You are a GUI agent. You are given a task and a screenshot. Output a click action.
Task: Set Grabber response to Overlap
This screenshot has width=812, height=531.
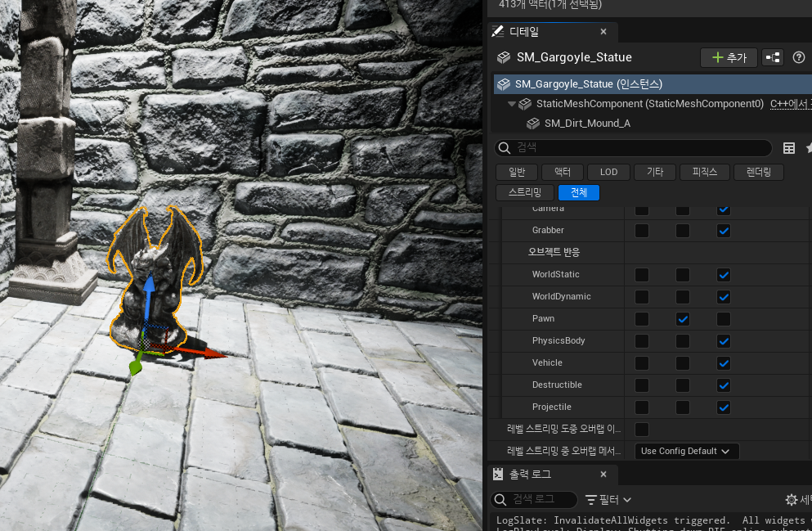point(683,231)
